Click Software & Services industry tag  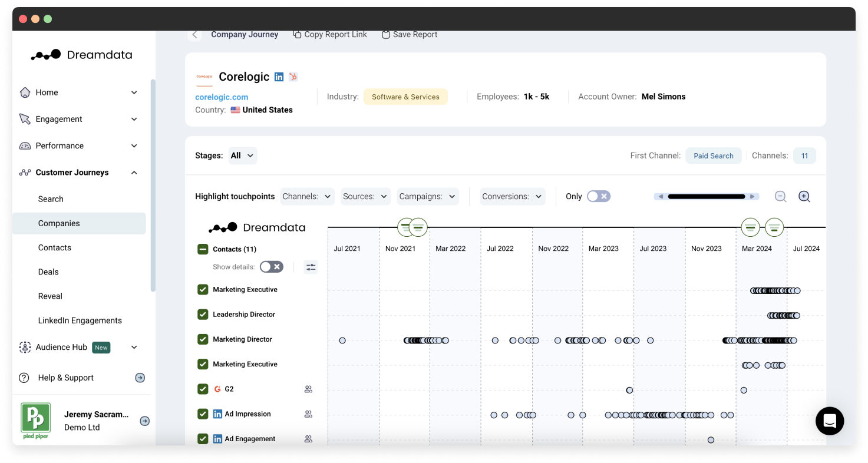405,97
